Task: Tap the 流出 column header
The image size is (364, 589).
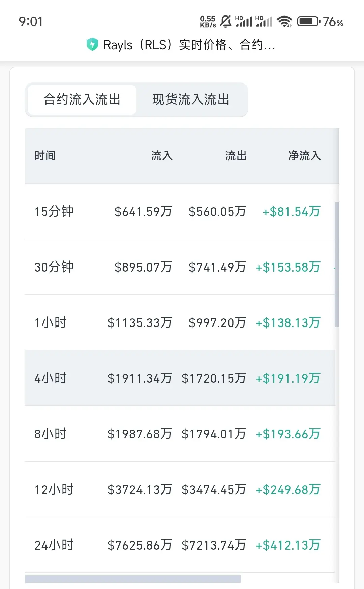Action: [x=236, y=156]
